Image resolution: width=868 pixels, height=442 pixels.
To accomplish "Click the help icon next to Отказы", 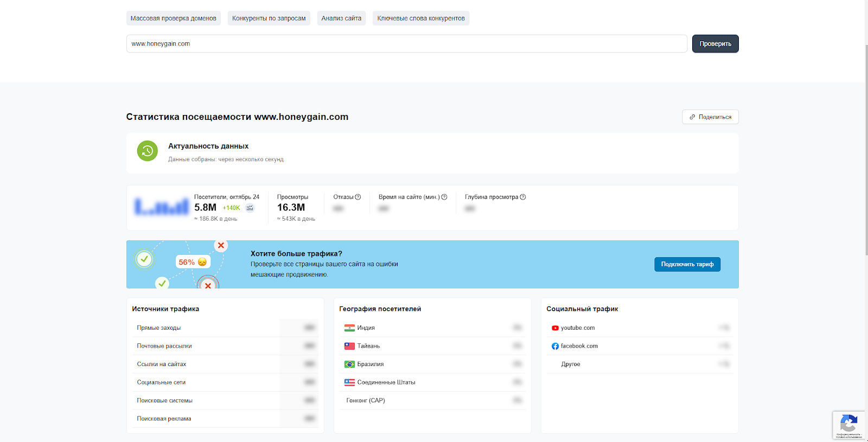I will (358, 197).
